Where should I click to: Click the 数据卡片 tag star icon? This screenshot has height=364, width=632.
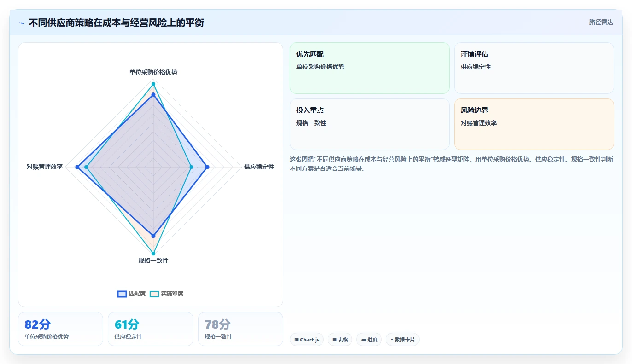pos(392,340)
